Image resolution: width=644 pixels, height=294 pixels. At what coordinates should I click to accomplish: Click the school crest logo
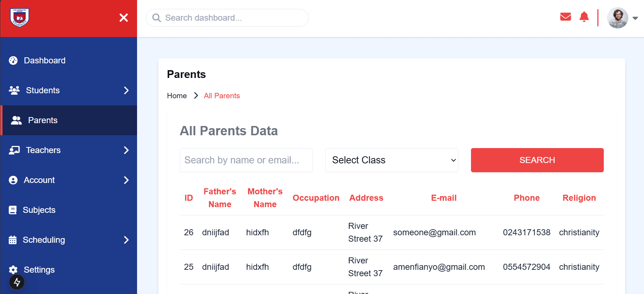(20, 17)
